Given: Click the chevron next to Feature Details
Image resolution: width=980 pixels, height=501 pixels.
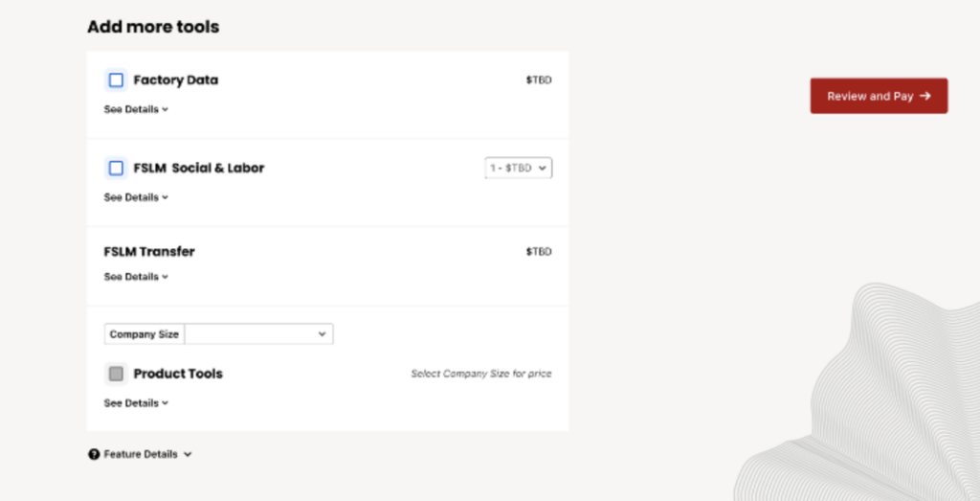Looking at the screenshot, I should pos(188,455).
